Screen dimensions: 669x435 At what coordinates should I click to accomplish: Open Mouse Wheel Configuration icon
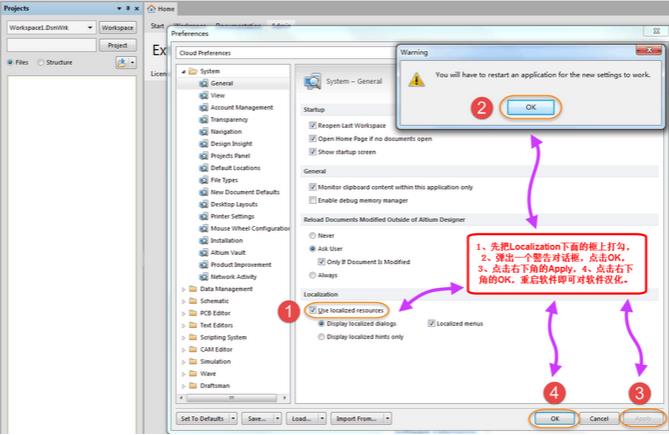tap(204, 229)
